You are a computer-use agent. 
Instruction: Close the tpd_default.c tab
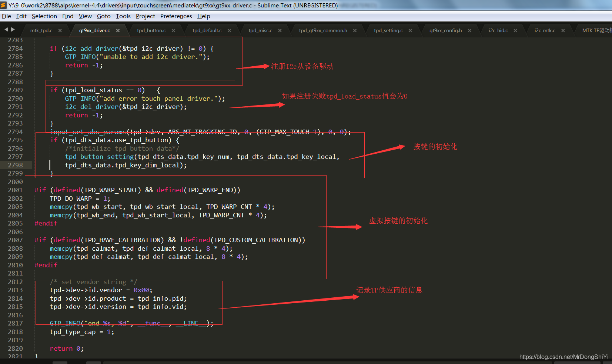pyautogui.click(x=229, y=30)
